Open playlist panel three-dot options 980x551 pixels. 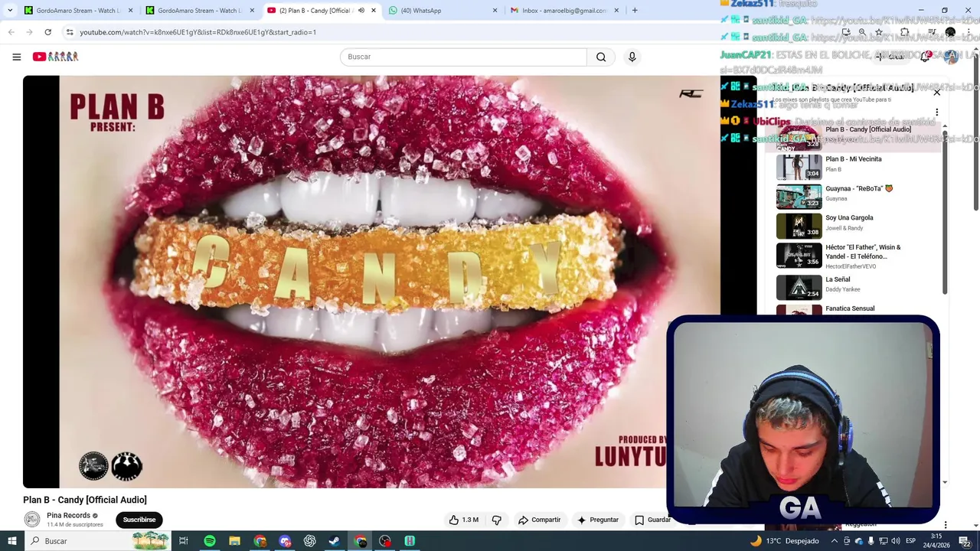pos(936,112)
